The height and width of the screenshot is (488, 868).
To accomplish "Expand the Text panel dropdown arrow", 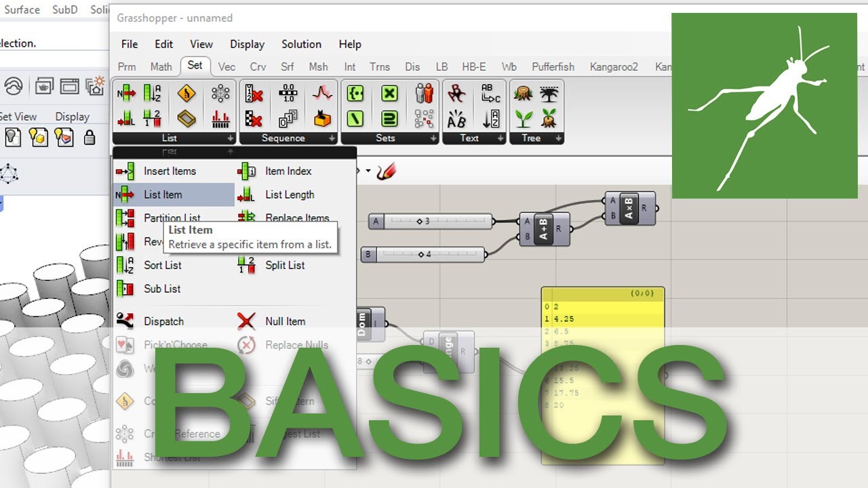I will coord(500,138).
